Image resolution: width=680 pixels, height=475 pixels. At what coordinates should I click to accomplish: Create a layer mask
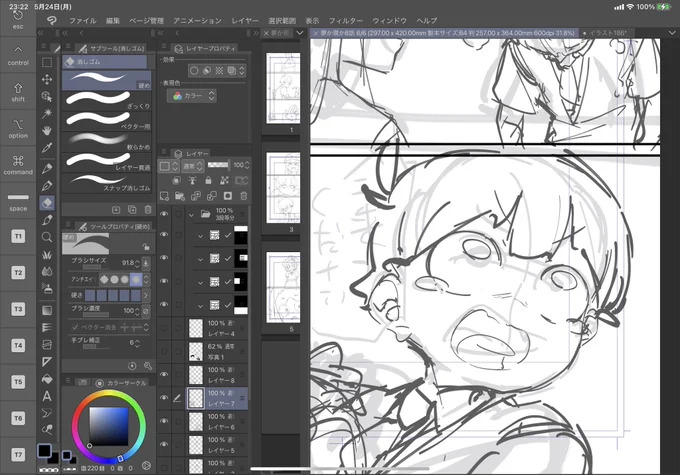(x=228, y=196)
